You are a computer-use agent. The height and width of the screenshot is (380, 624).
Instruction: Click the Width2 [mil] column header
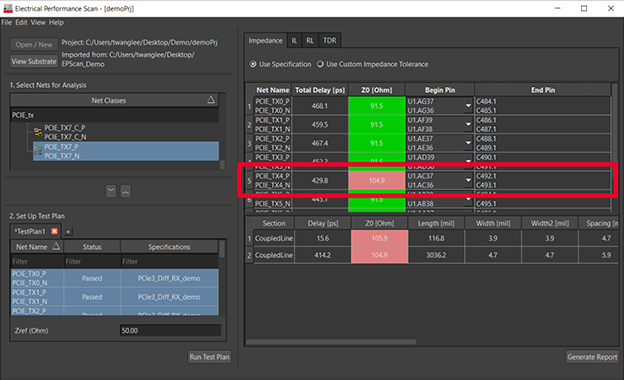pyautogui.click(x=550, y=223)
